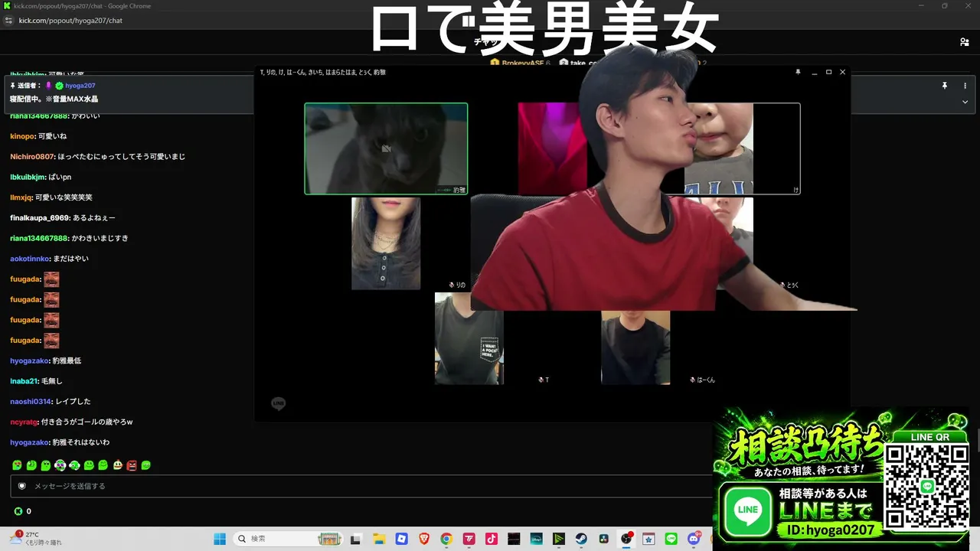
Task: Open Steam from the taskbar
Action: 582,539
